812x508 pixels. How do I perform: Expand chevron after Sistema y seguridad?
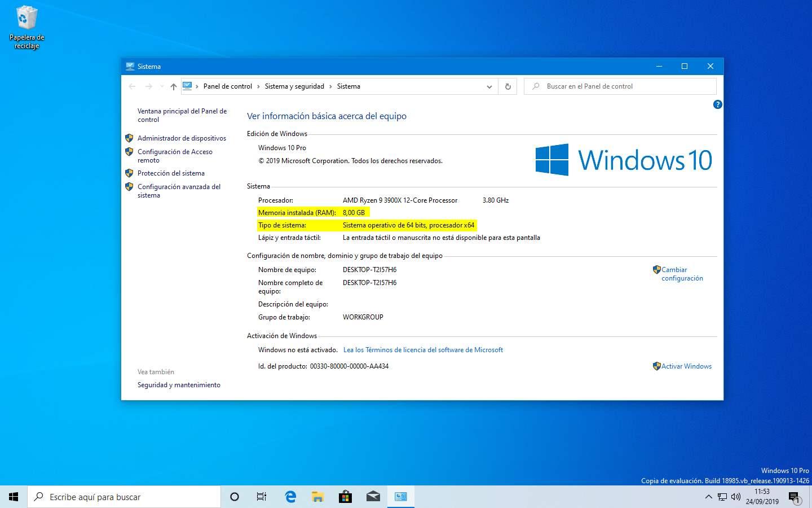pyautogui.click(x=331, y=86)
